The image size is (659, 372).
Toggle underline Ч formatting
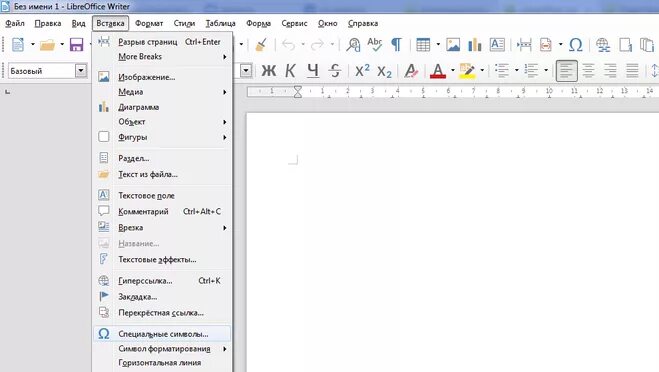point(312,71)
